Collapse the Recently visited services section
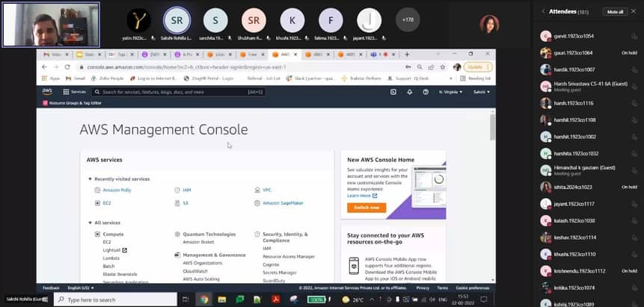Image resolution: width=644 pixels, height=307 pixels. click(91, 179)
